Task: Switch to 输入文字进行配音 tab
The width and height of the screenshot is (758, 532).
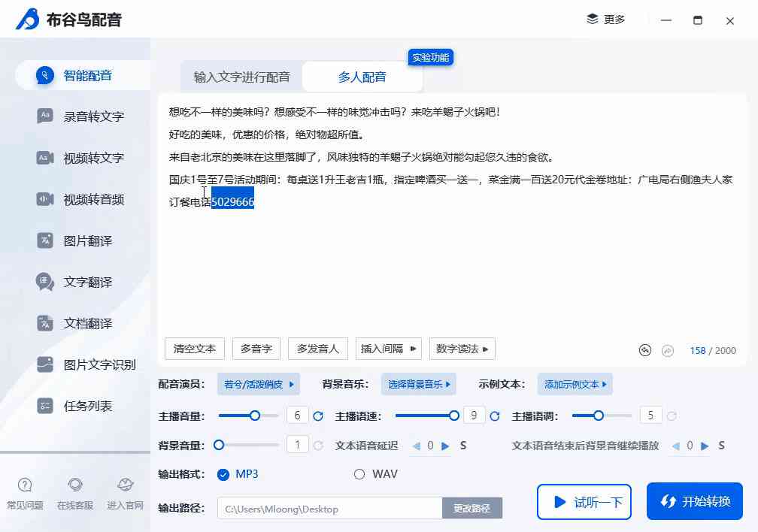Action: click(241, 77)
